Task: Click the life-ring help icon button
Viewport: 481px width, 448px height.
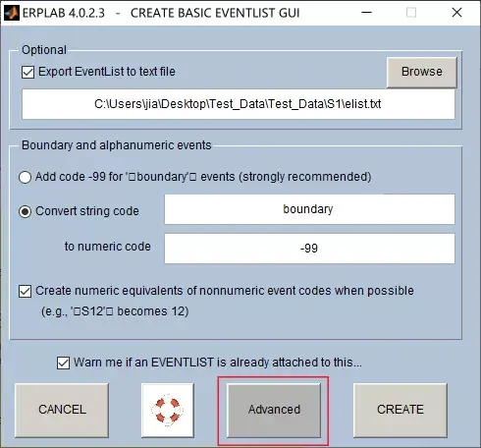Action: click(168, 410)
